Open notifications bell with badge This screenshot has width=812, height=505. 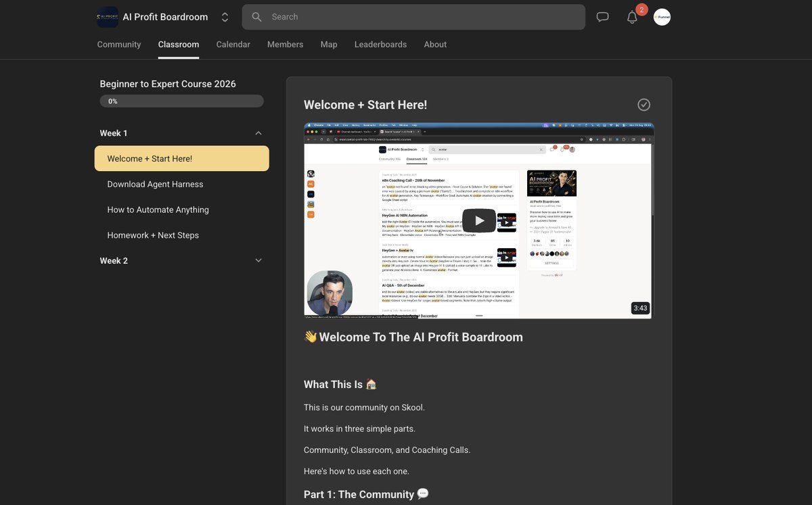click(633, 17)
